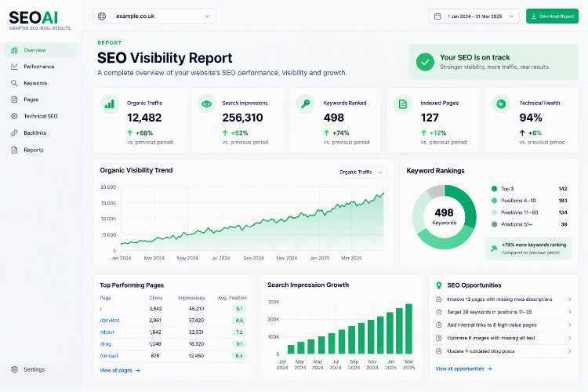The width and height of the screenshot is (588, 392).
Task: Open Reports in the sidebar
Action: [41, 150]
